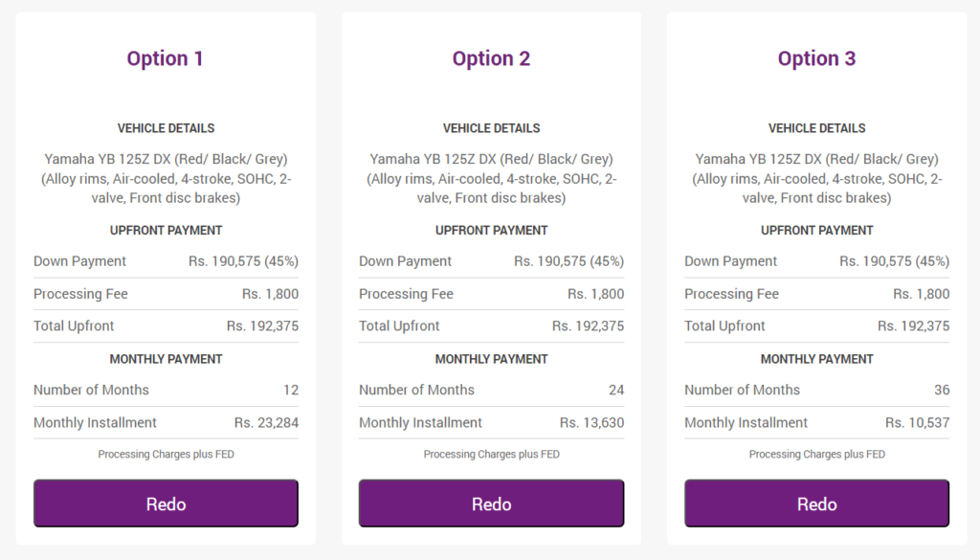Screen dimensions: 980x560
Task: Click Option 3 Upfront Payment heading
Action: (x=817, y=230)
